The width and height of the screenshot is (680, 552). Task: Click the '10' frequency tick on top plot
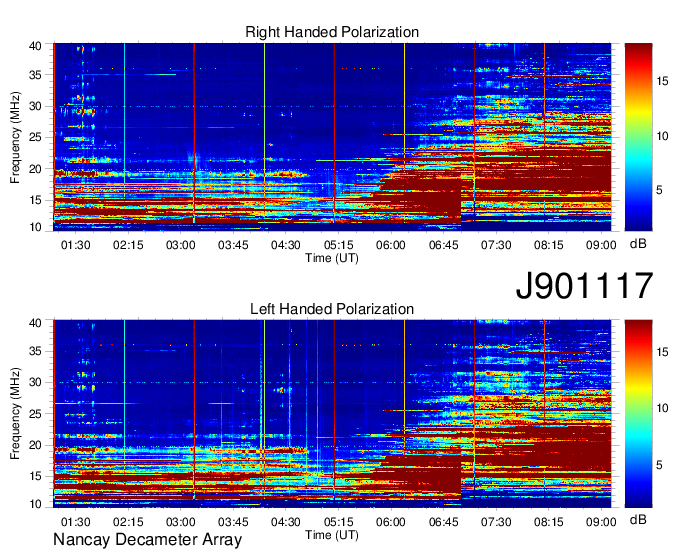coord(35,227)
